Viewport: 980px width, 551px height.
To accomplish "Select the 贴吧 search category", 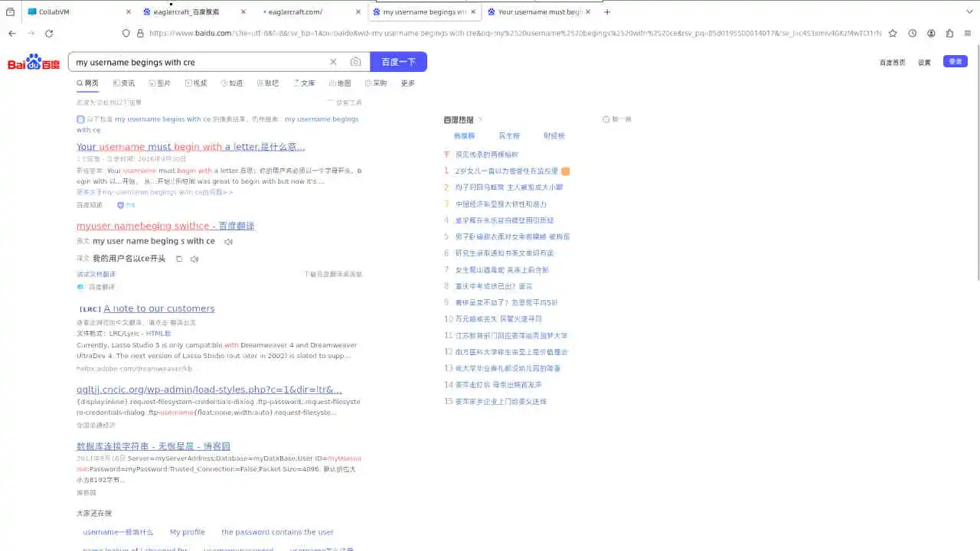I will point(268,83).
